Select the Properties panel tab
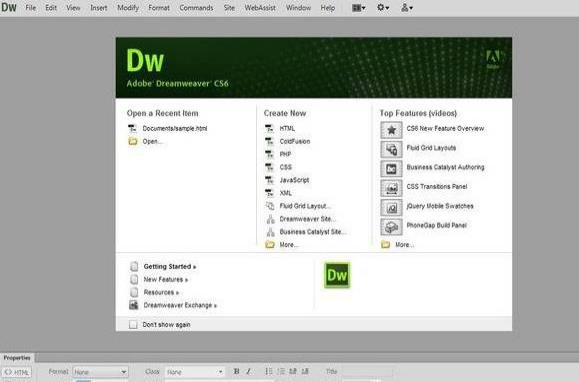The width and height of the screenshot is (579, 382). (x=17, y=358)
